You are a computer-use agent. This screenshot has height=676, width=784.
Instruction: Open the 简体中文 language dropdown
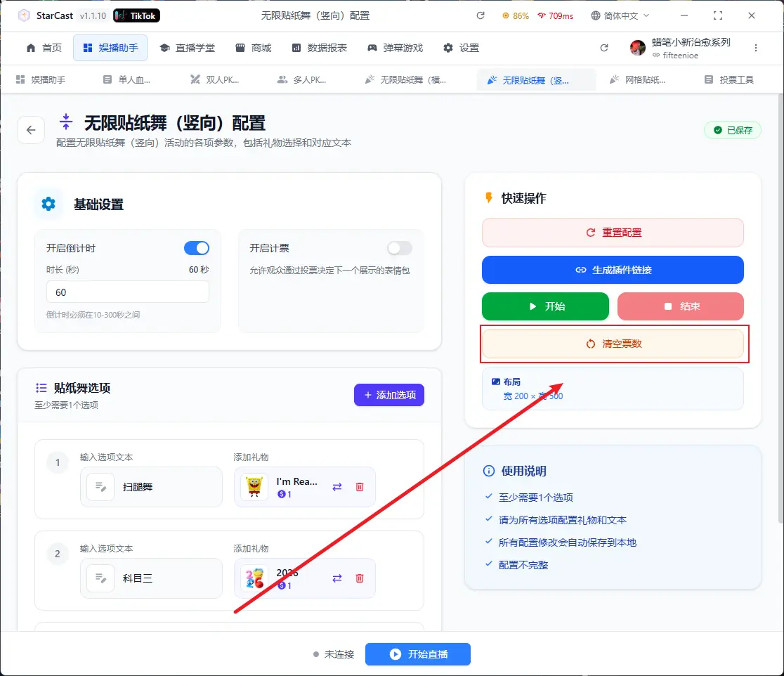(x=620, y=15)
